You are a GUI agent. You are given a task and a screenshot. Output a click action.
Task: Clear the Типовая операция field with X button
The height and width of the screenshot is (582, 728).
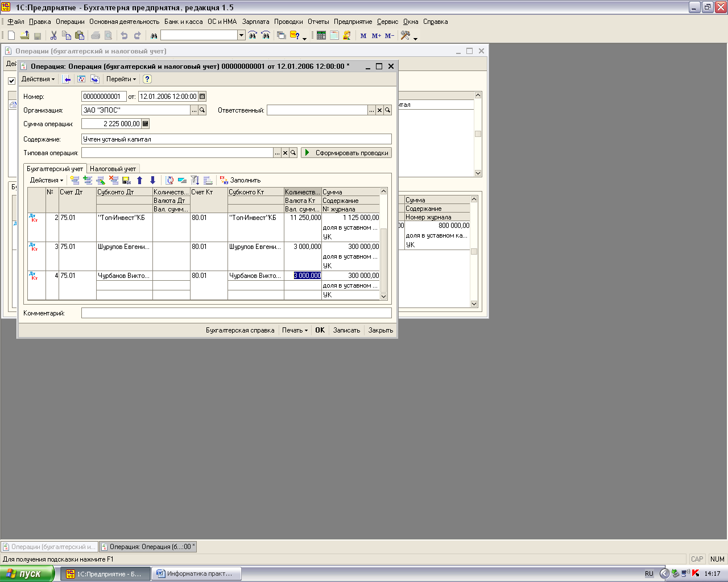pyautogui.click(x=286, y=153)
